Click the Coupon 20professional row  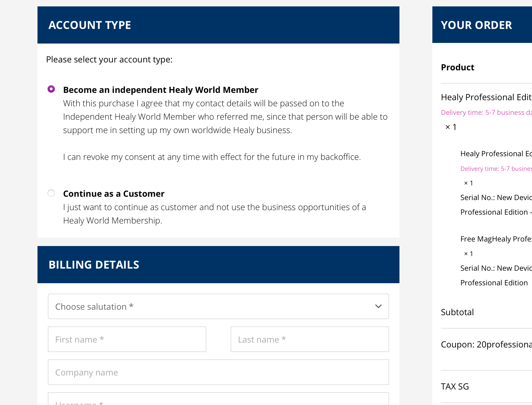click(486, 344)
